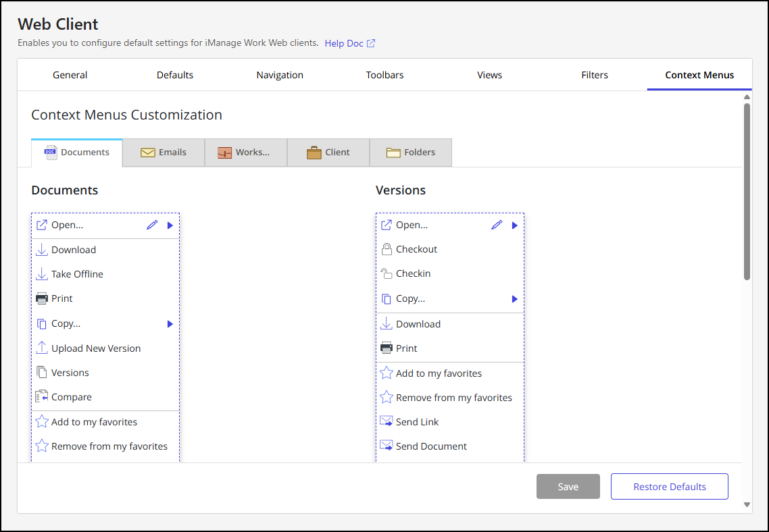Select the Checkout lock icon under Versions
The image size is (769, 532).
[x=386, y=248]
